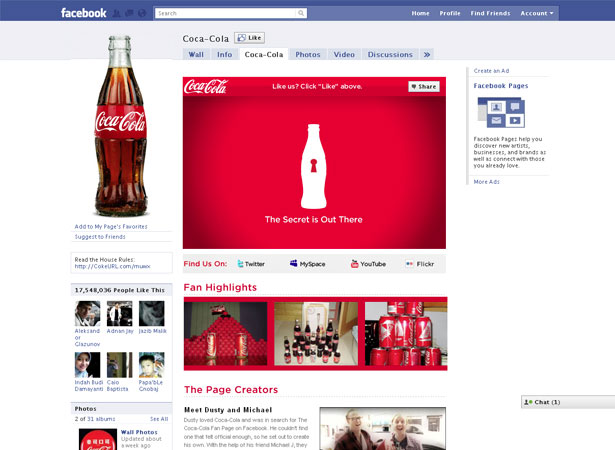Click the search magnifier icon
The image size is (615, 450).
click(x=301, y=13)
